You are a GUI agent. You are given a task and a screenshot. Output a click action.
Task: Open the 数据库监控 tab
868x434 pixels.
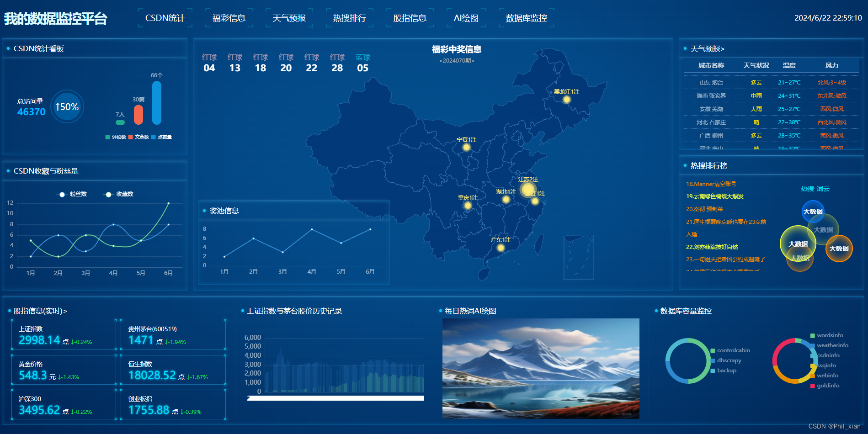coord(527,18)
